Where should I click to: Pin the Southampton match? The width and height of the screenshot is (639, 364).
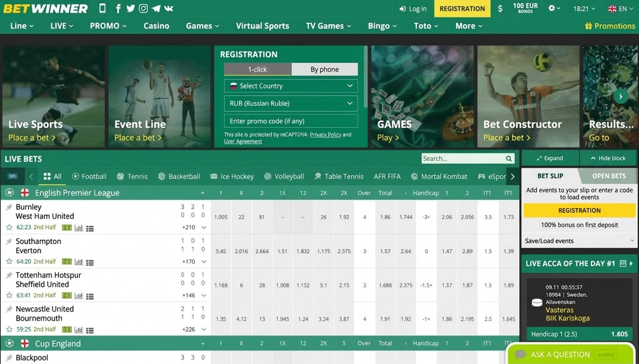coord(9,242)
